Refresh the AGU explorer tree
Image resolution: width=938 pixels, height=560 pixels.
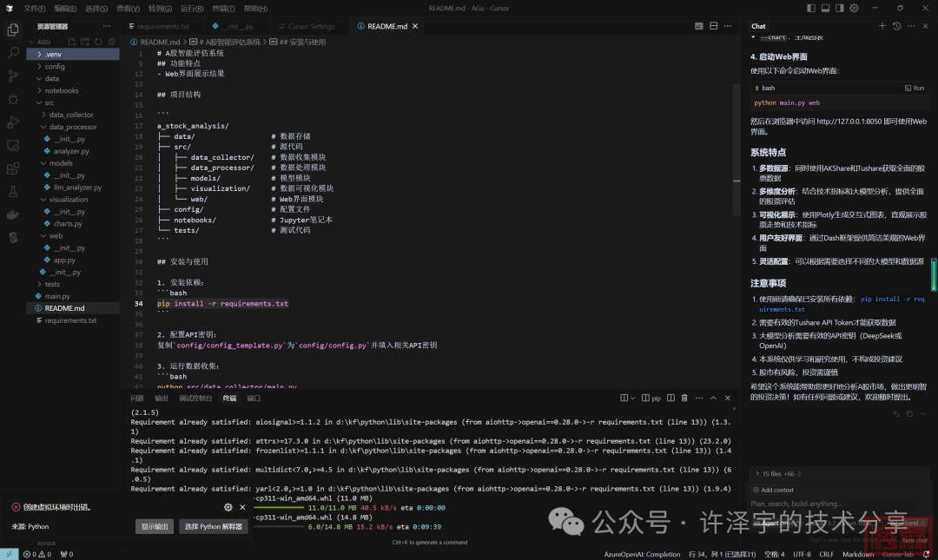pos(98,42)
